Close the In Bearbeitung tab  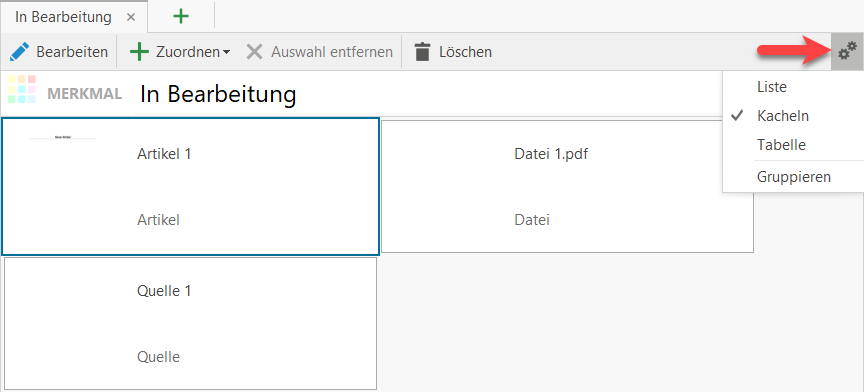click(131, 17)
